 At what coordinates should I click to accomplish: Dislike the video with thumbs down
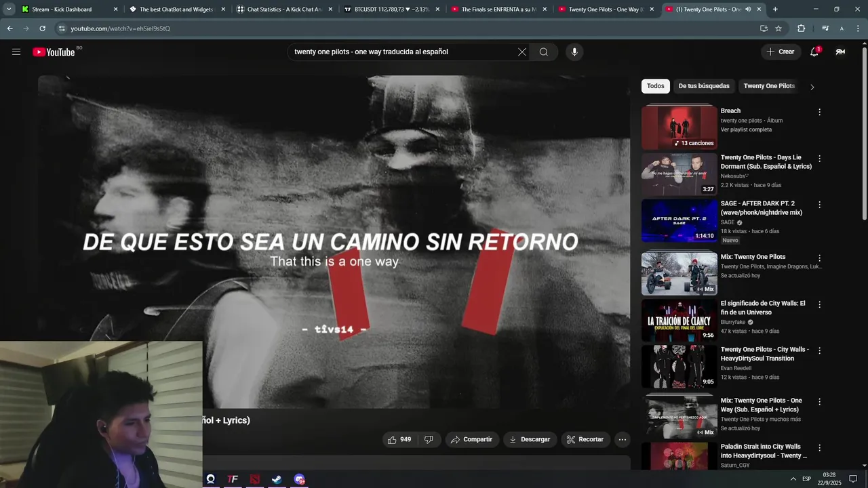pos(429,439)
